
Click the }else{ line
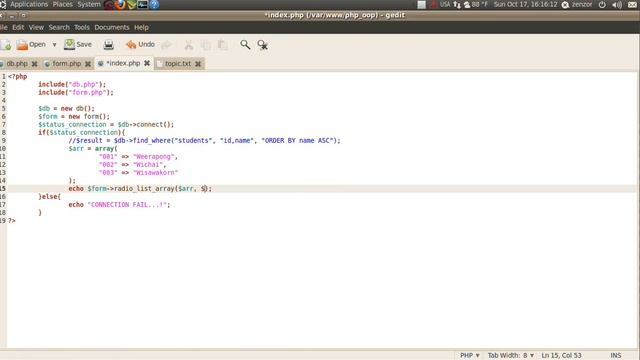pos(49,197)
